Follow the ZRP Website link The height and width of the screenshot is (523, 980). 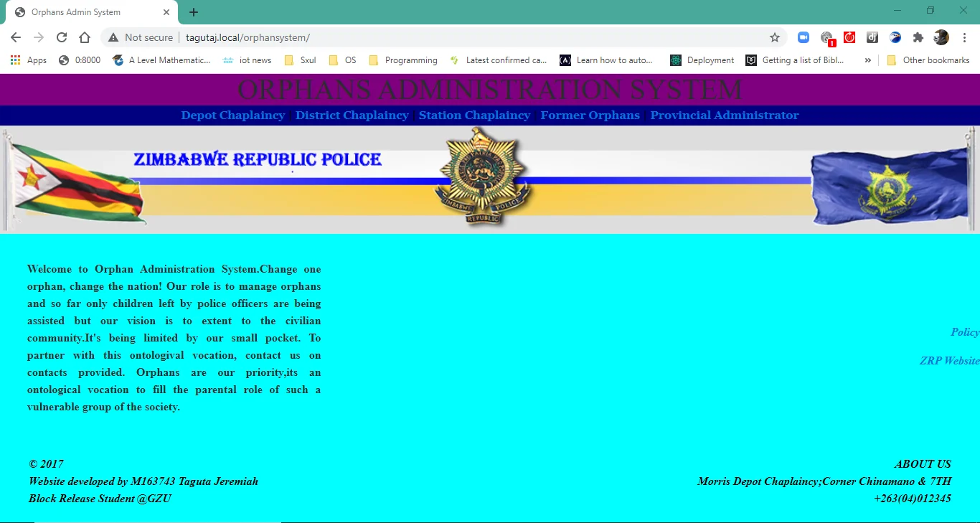tap(949, 360)
